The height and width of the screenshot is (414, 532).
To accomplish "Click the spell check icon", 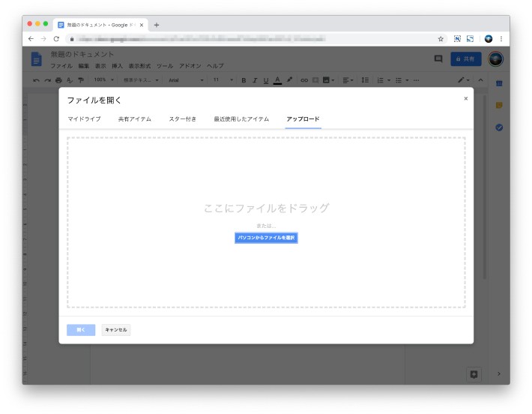I will (x=70, y=80).
